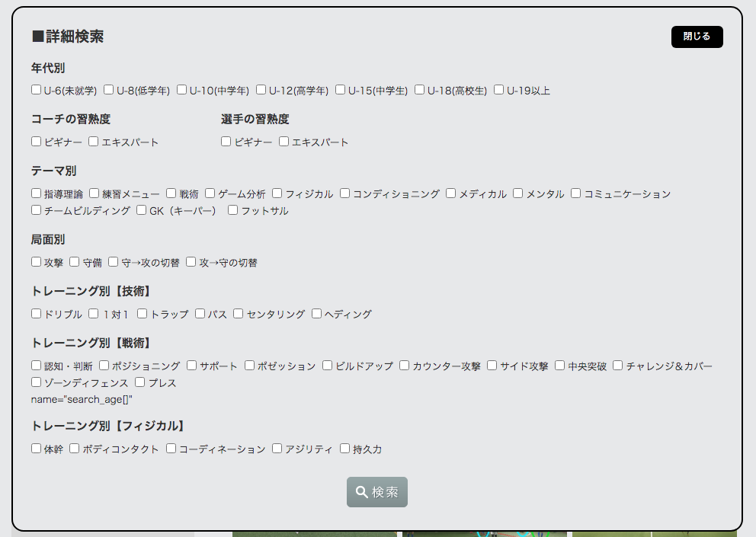Viewport: 756px width, 537px height.
Task: Tick the 練習メニュー checkbox
Action: tap(94, 193)
